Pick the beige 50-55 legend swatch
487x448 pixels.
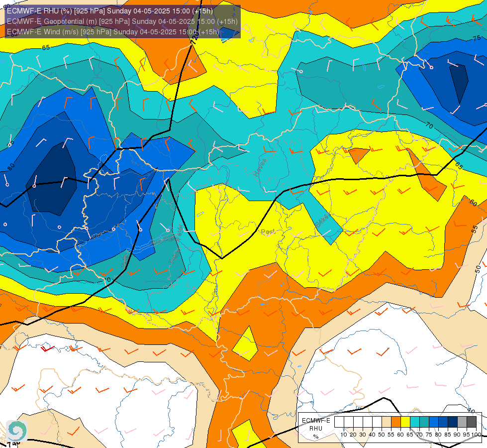pyautogui.click(x=387, y=422)
